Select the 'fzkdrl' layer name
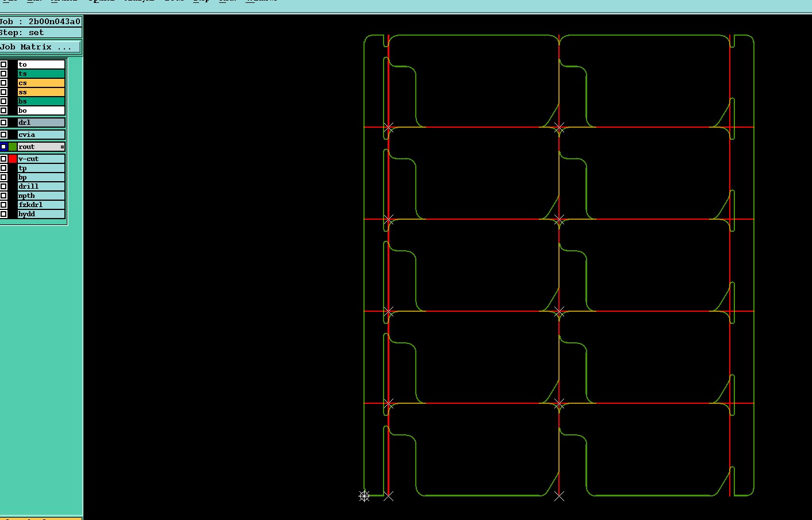Viewport: 812px width, 520px height. 41,205
